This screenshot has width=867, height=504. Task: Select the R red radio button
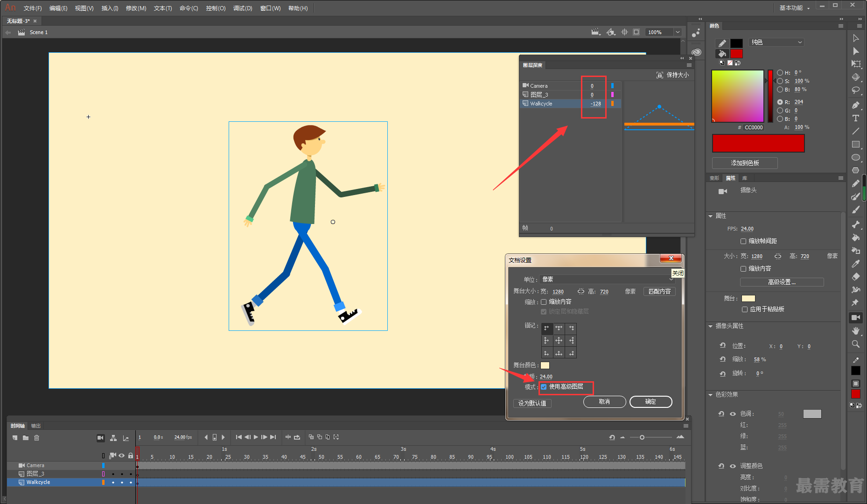tap(780, 102)
